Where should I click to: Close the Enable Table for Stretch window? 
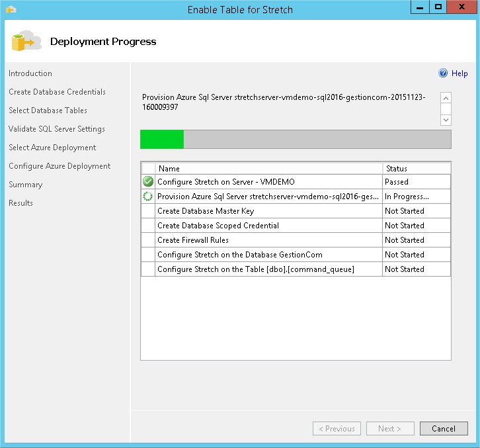pyautogui.click(x=461, y=7)
